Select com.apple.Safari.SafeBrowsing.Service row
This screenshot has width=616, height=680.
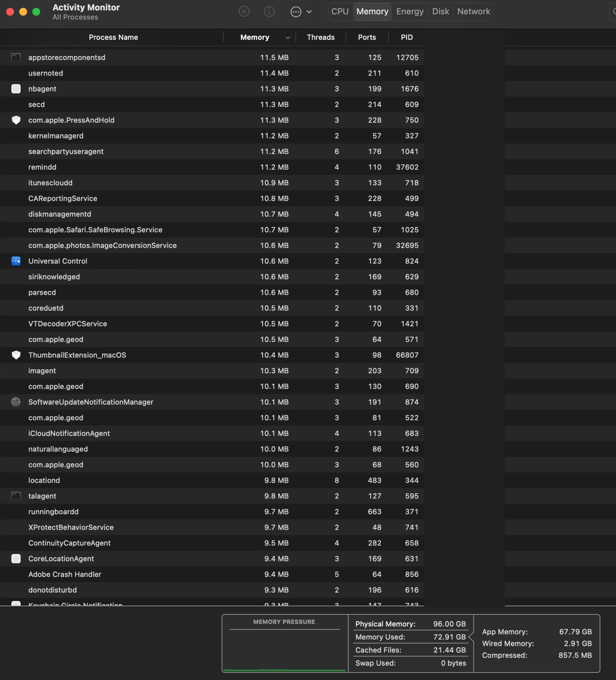(x=212, y=230)
